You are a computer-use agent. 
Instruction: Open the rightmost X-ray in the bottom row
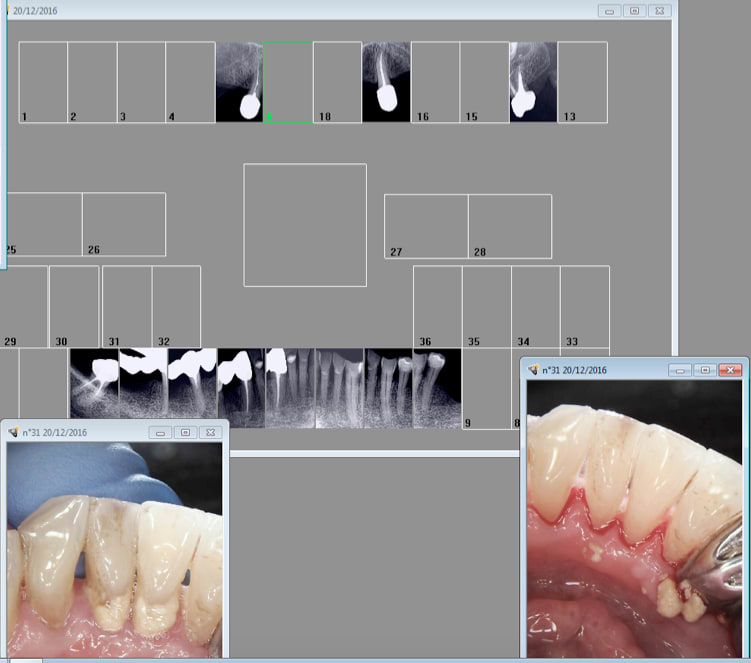[437, 383]
